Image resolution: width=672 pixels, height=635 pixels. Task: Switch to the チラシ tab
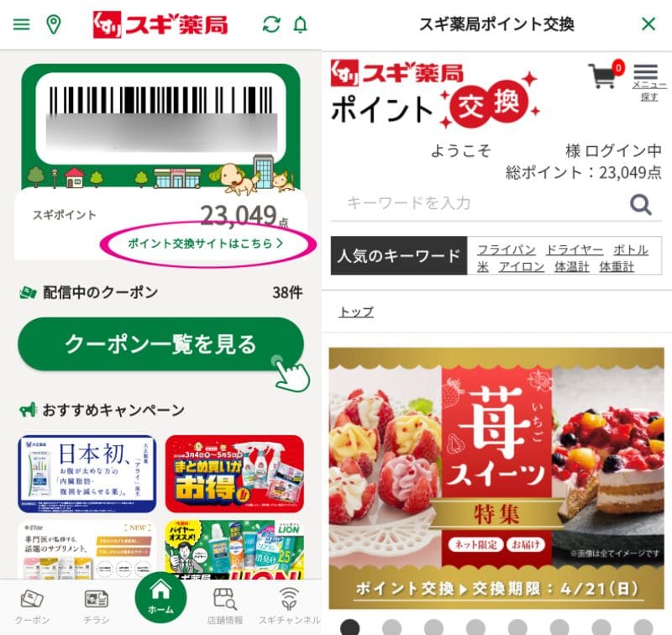[96, 607]
